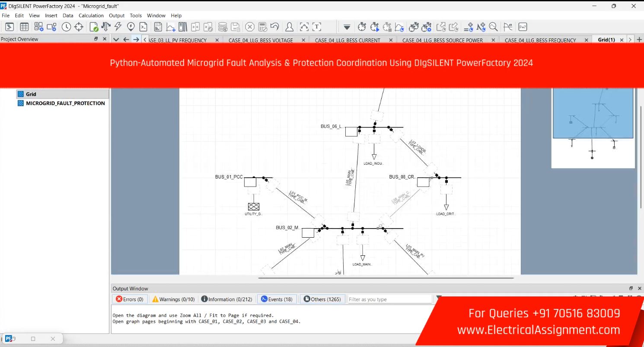Viewport: 644px width, 347px height.
Task: Click the dB frequency response icon
Action: tap(508, 27)
